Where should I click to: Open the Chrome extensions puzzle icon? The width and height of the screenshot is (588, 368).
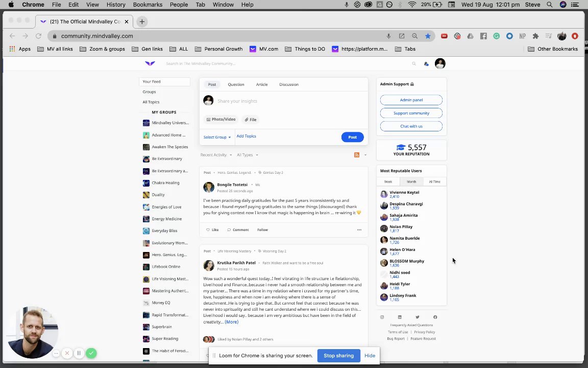(535, 36)
